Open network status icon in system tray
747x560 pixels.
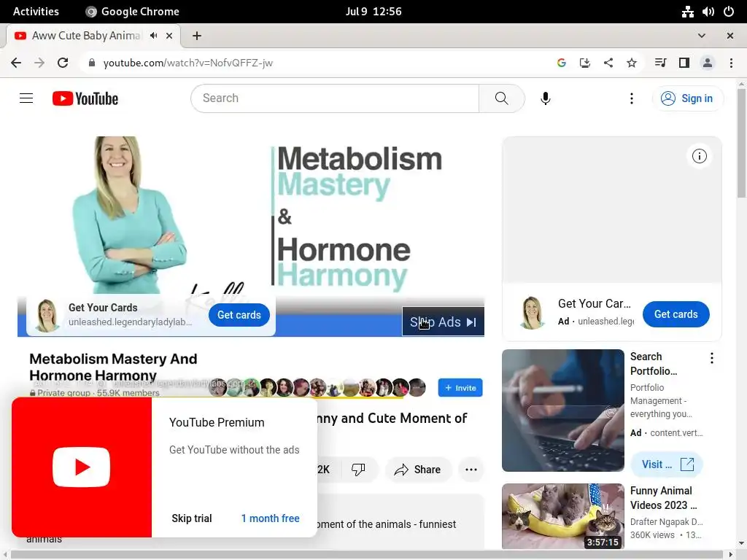[687, 12]
